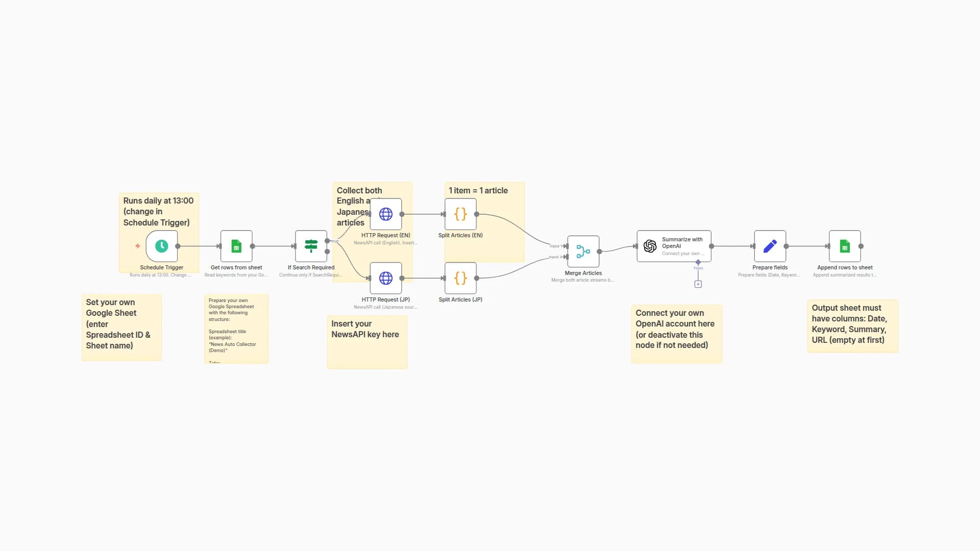Image resolution: width=980 pixels, height=551 pixels.
Task: Click the Split Articles (EN) code node
Action: [460, 214]
